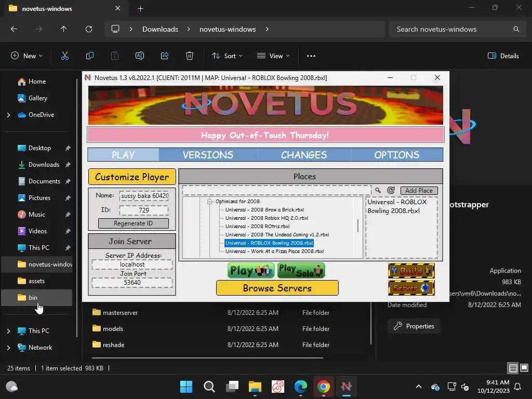Select Universal - 2008 Grow a Brick.rbxl
Screen dimensions: 532x399
[x=264, y=210]
